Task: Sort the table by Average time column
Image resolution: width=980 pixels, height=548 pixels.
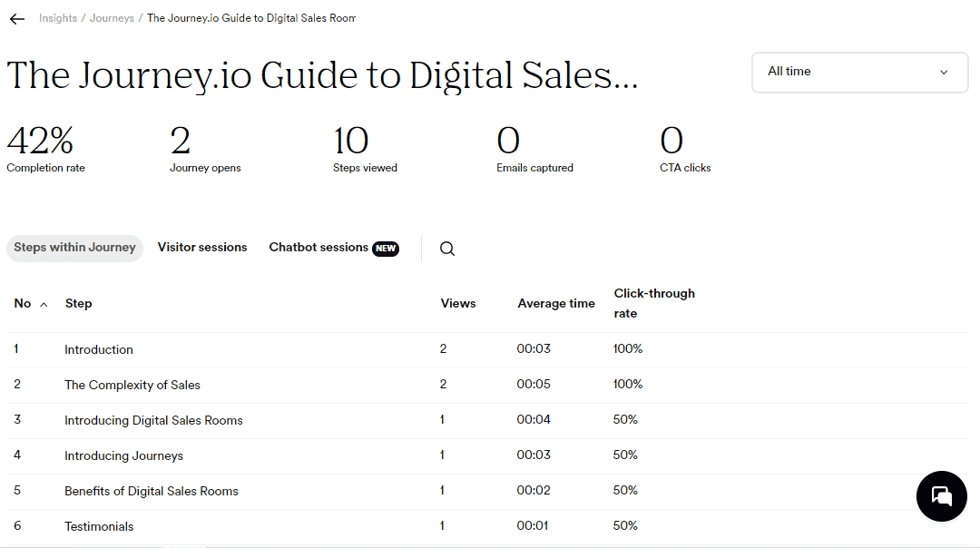Action: pos(556,304)
